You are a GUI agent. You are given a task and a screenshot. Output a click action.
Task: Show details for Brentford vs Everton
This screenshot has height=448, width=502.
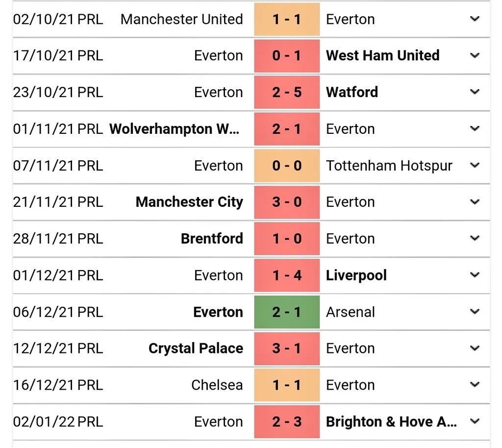(475, 238)
